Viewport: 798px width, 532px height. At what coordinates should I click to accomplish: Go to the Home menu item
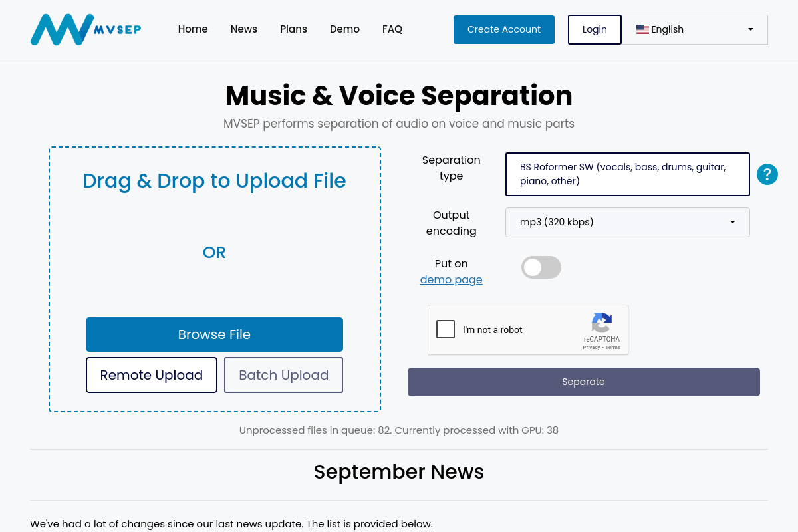coord(193,29)
